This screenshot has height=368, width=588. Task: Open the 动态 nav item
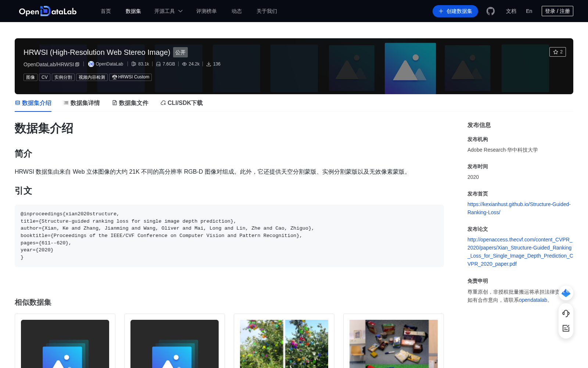237,11
